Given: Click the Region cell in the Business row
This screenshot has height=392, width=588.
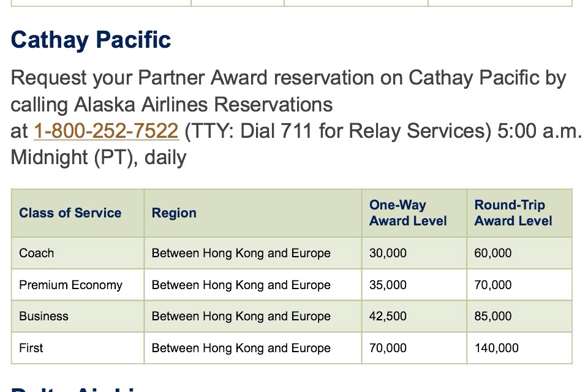Looking at the screenshot, I should tap(241, 316).
